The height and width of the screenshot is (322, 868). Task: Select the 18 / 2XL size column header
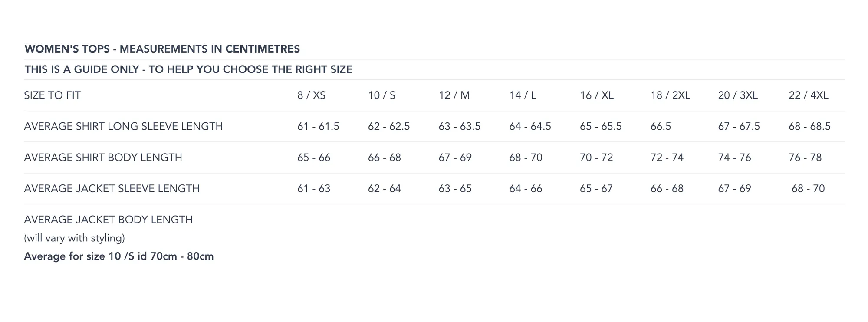point(670,95)
